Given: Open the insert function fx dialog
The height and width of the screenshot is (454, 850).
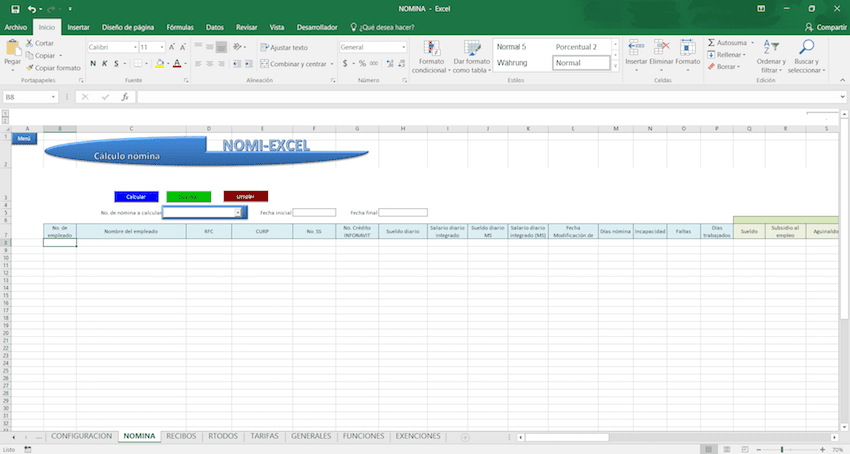Looking at the screenshot, I should (x=125, y=97).
